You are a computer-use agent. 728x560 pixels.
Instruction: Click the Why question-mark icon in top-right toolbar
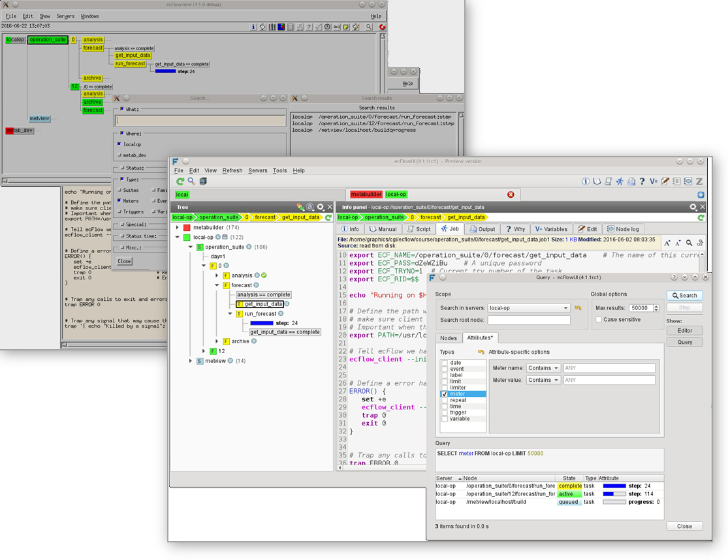pyautogui.click(x=642, y=181)
